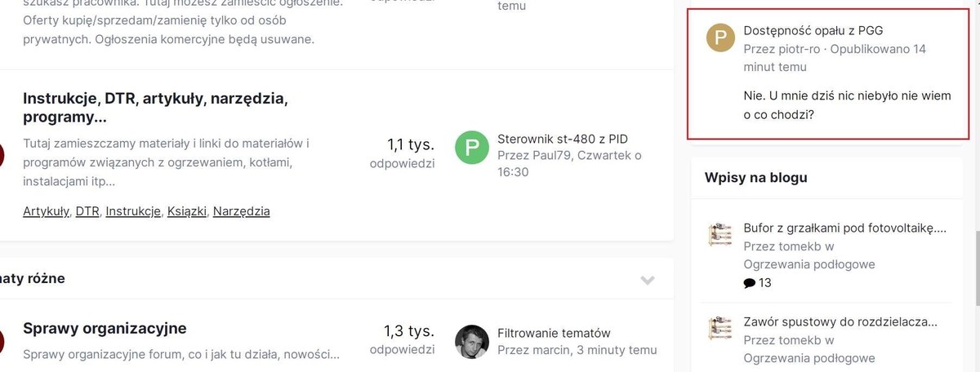Go to the Artykuły subforum
The width and height of the screenshot is (980, 372).
pyautogui.click(x=46, y=211)
